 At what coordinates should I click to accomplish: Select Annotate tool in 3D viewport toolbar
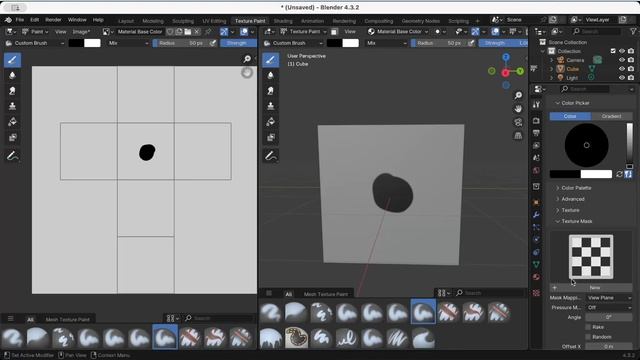[x=270, y=156]
